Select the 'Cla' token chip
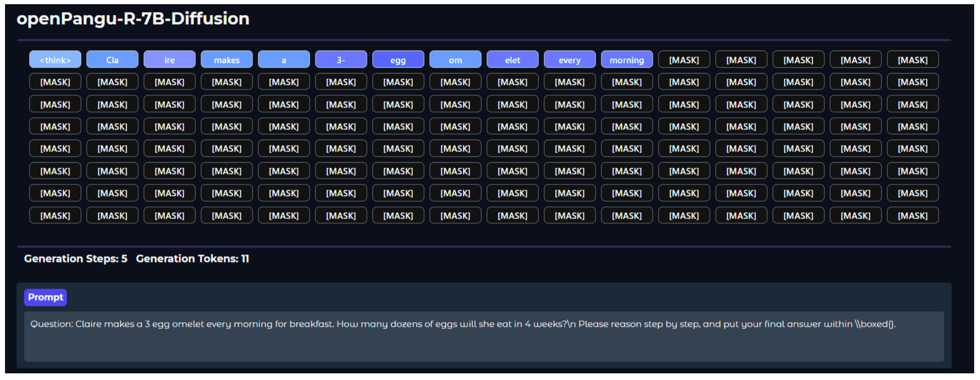 [112, 60]
